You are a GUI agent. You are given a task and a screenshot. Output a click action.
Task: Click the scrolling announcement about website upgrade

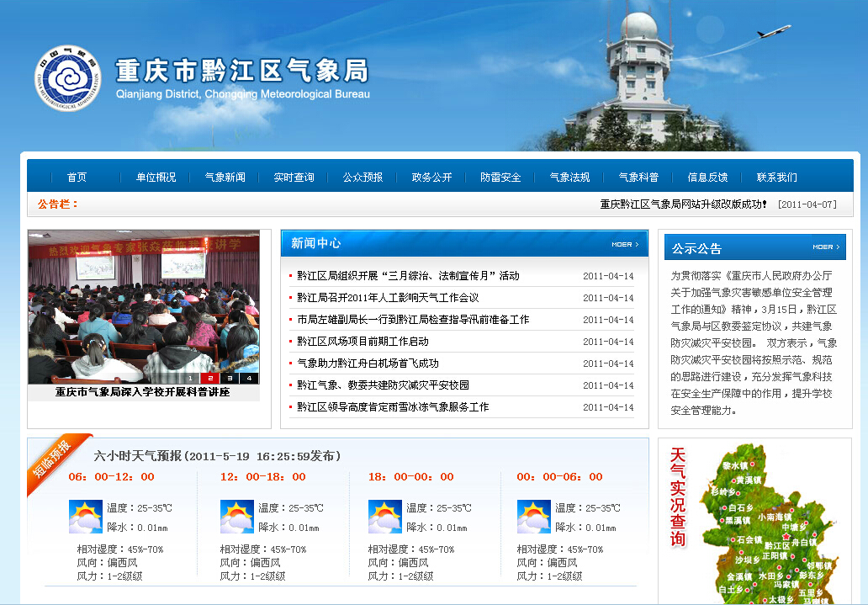coord(683,204)
